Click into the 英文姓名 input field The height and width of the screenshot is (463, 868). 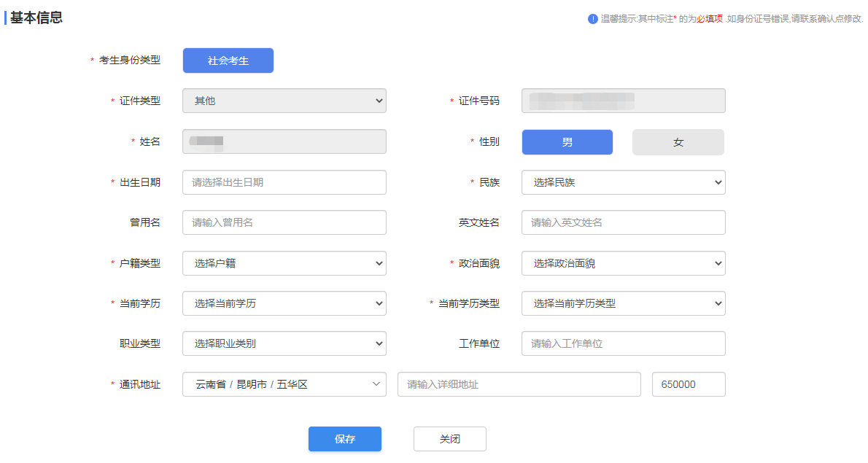[x=623, y=222]
